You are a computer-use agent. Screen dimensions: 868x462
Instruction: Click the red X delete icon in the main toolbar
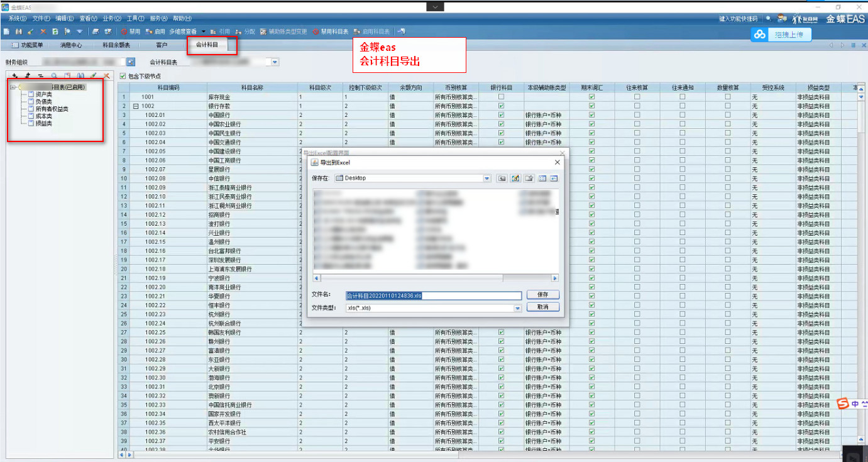tap(43, 31)
